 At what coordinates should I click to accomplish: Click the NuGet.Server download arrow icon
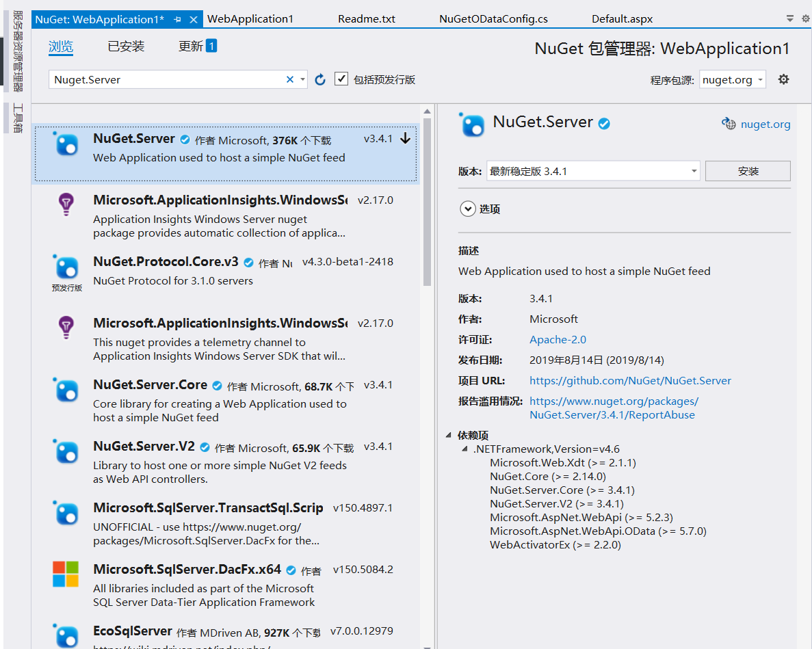(x=406, y=139)
